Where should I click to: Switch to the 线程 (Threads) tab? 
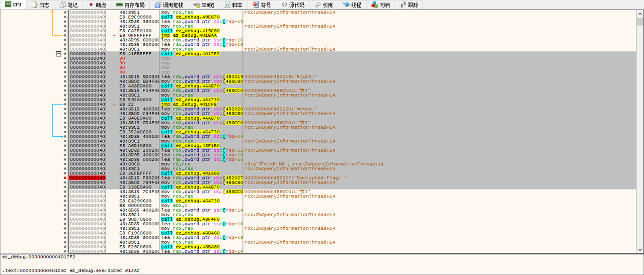click(x=352, y=5)
